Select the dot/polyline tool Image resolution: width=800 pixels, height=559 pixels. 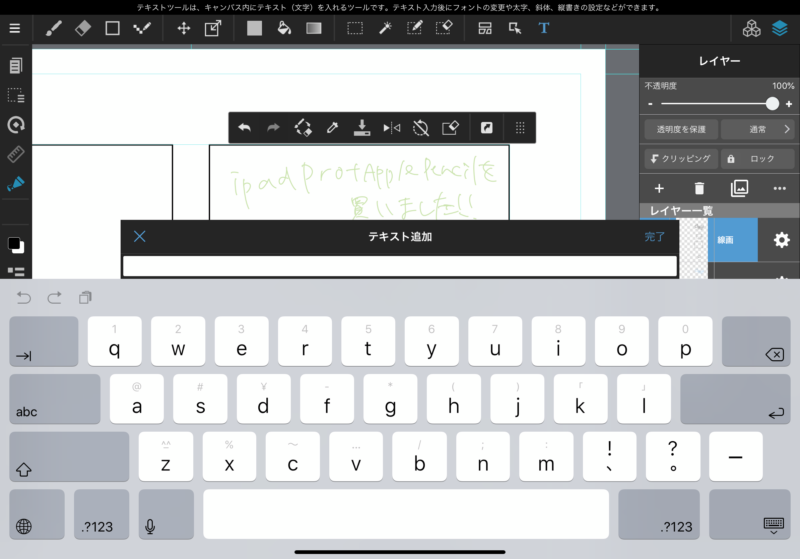pos(142,29)
